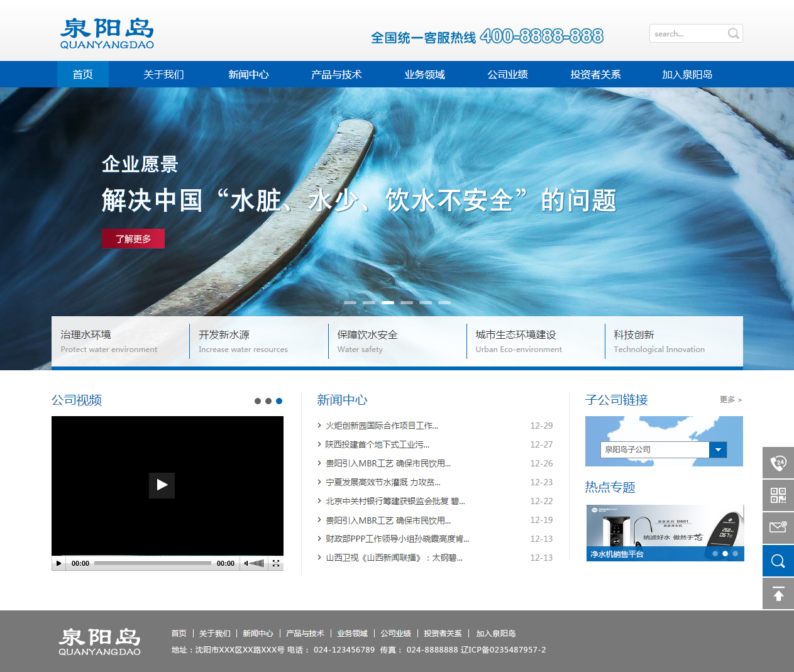
Task: Click the blue search sidebar icon
Action: tap(778, 561)
